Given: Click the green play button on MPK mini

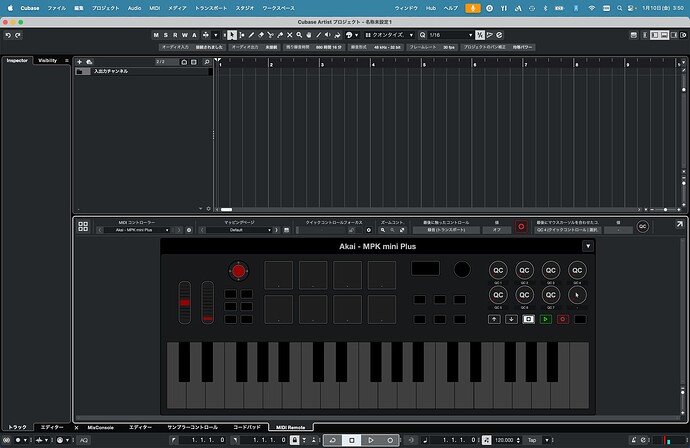Looking at the screenshot, I should [546, 319].
